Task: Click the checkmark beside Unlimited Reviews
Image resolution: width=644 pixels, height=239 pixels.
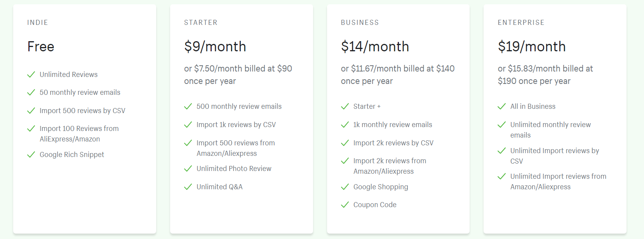Action: coord(31,75)
